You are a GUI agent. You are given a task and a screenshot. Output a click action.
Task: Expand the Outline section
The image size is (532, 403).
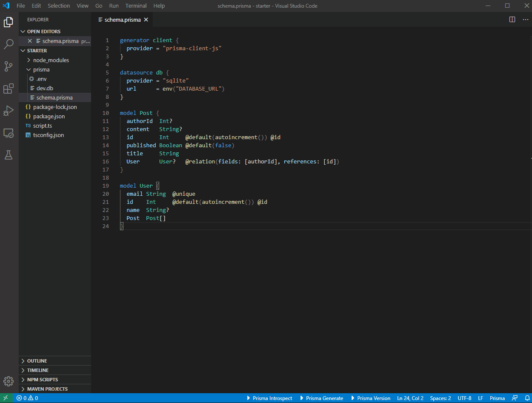[x=55, y=361]
